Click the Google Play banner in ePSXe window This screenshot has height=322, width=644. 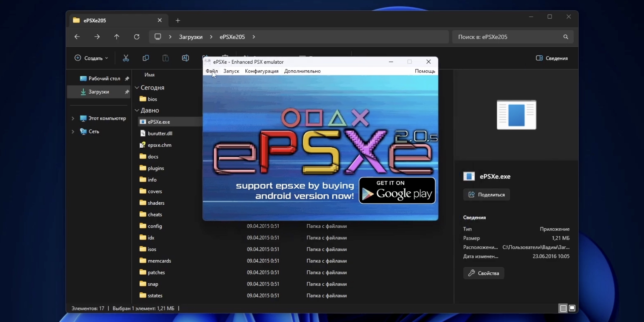[397, 190]
